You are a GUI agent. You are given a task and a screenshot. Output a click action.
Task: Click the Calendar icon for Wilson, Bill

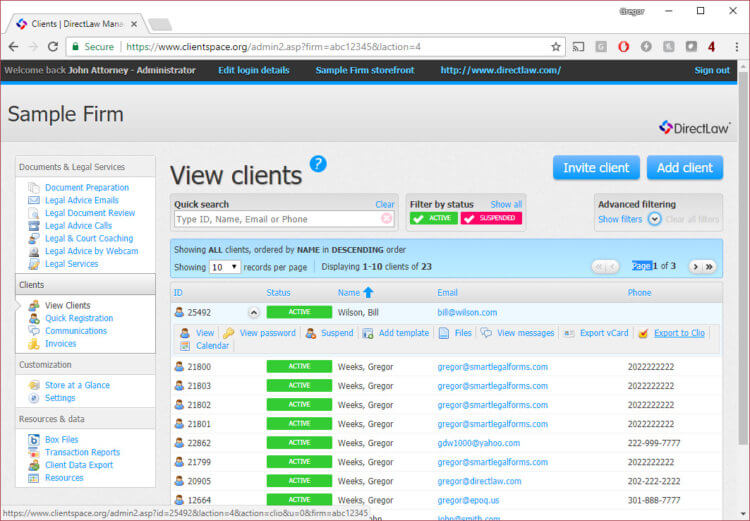(185, 346)
